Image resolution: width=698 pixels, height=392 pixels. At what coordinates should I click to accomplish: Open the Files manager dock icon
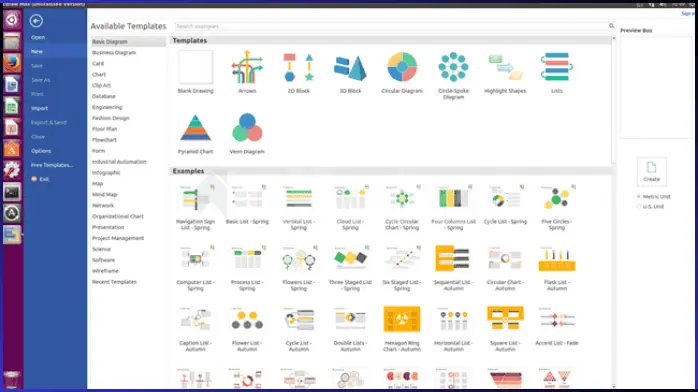click(12, 41)
